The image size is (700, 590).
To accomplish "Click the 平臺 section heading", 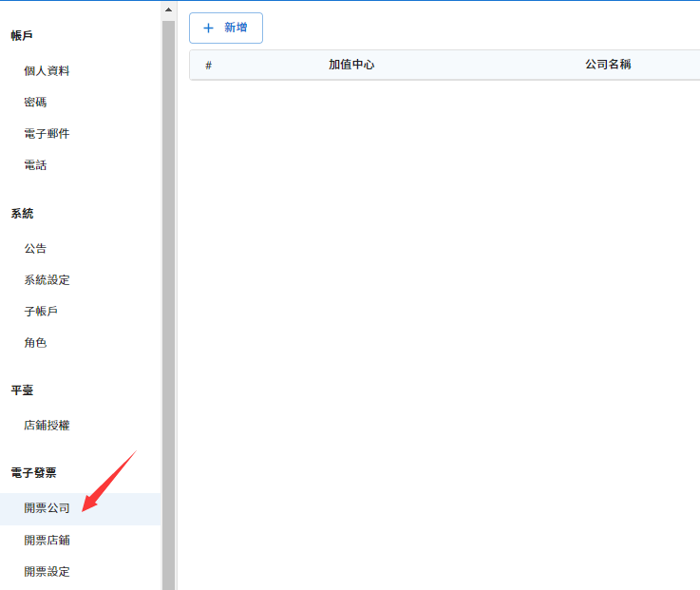I will pyautogui.click(x=23, y=390).
